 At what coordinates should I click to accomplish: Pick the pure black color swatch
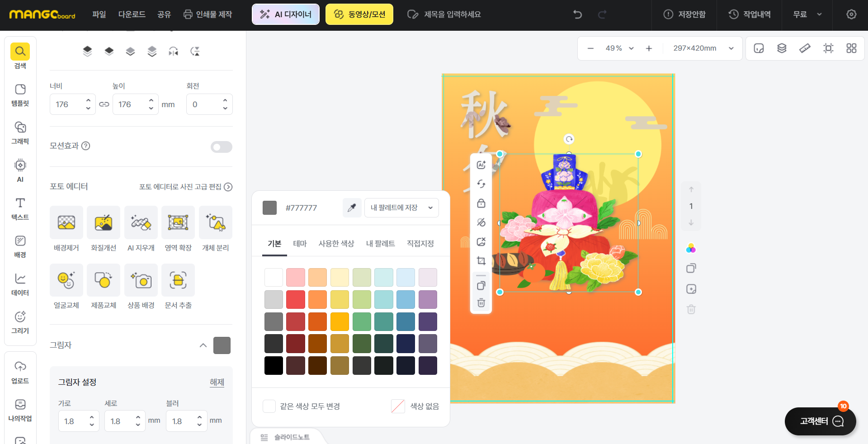pos(274,366)
